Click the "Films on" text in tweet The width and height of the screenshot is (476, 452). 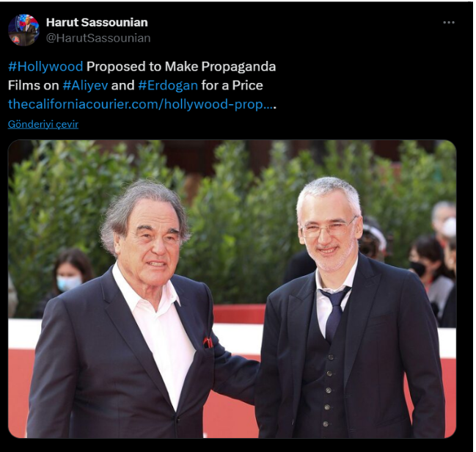click(x=34, y=85)
